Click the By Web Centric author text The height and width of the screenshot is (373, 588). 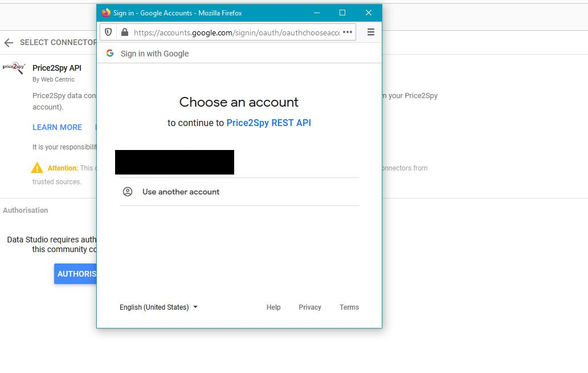pos(53,79)
